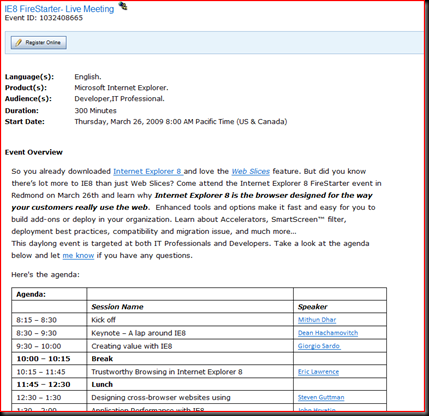Click the small icon beside Live Meeting title
The height and width of the screenshot is (416, 429).
pos(123,6)
